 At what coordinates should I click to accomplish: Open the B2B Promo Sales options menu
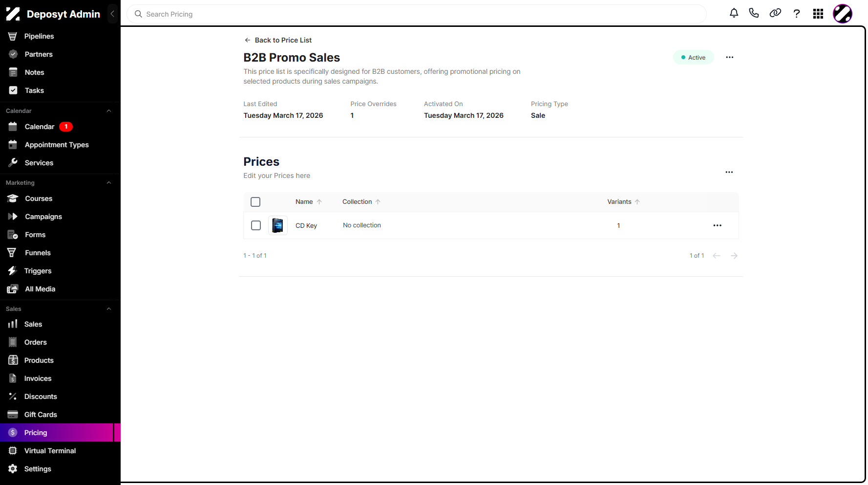pos(729,57)
